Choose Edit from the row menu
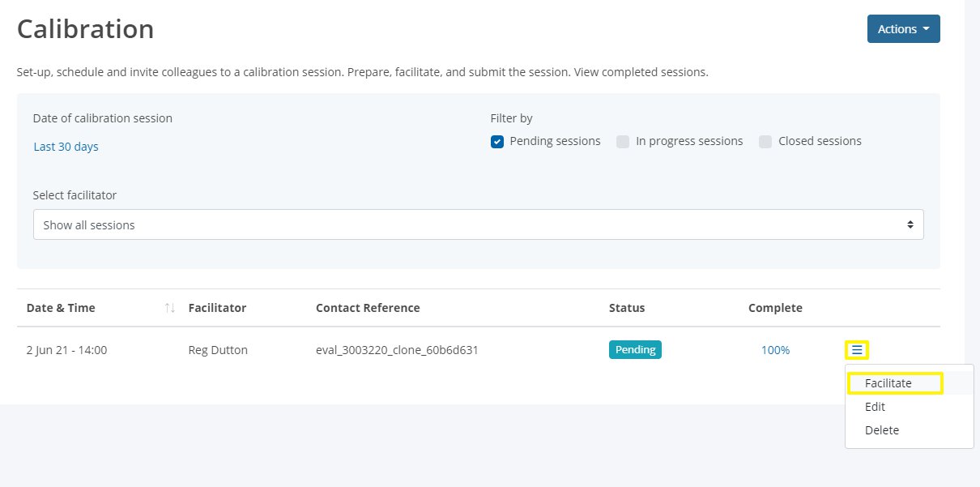 click(875, 407)
